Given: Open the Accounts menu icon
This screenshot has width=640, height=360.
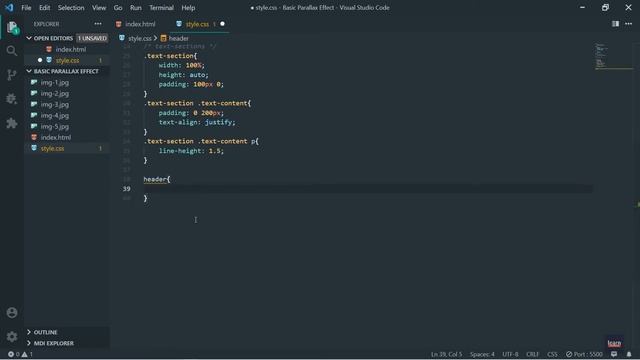Looking at the screenshot, I should click(x=12, y=313).
